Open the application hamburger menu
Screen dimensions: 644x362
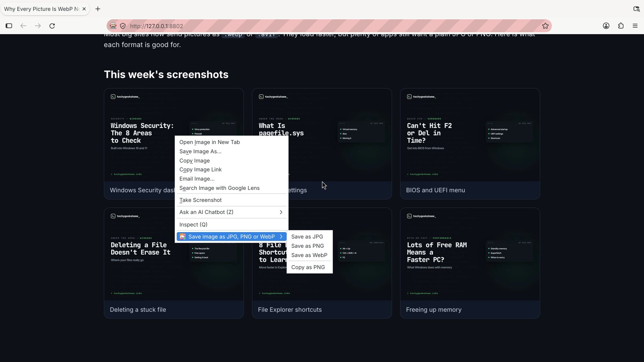pyautogui.click(x=635, y=26)
